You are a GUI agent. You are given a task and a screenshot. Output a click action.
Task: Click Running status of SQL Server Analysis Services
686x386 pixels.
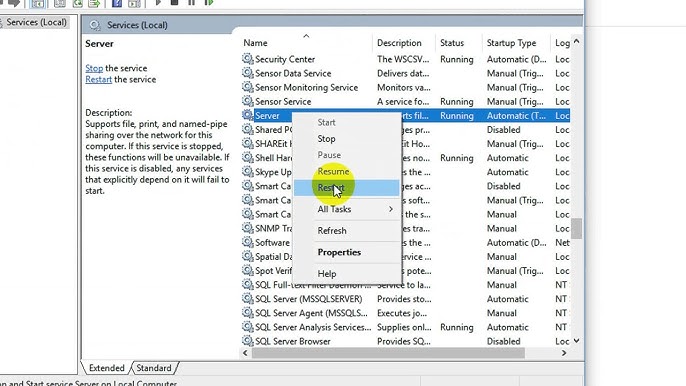[457, 327]
